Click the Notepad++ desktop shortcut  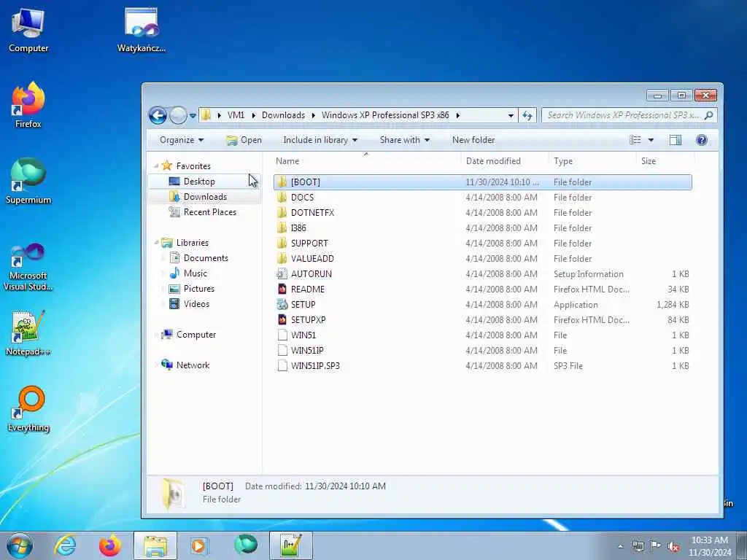28,333
